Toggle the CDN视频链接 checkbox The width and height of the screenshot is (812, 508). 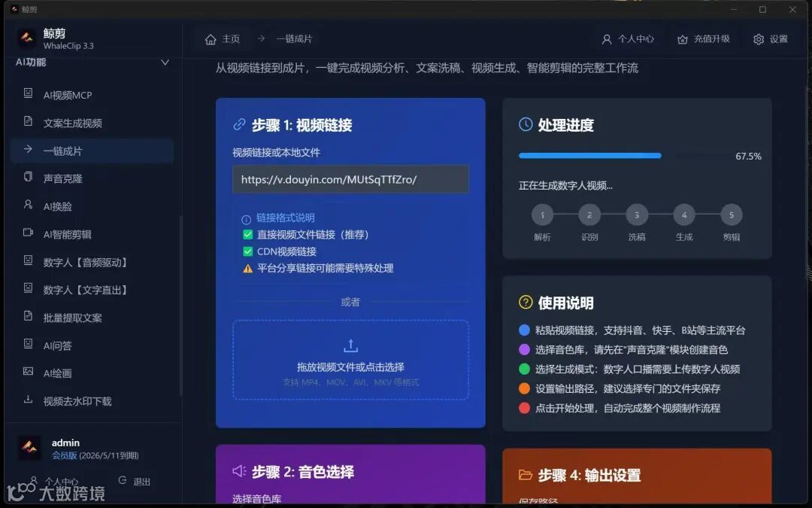[x=248, y=251]
